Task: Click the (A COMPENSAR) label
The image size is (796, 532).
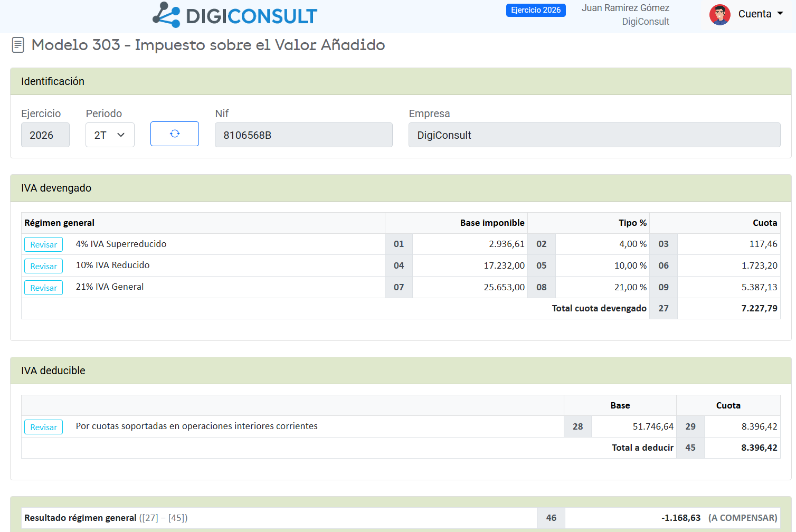Action: pos(743,518)
